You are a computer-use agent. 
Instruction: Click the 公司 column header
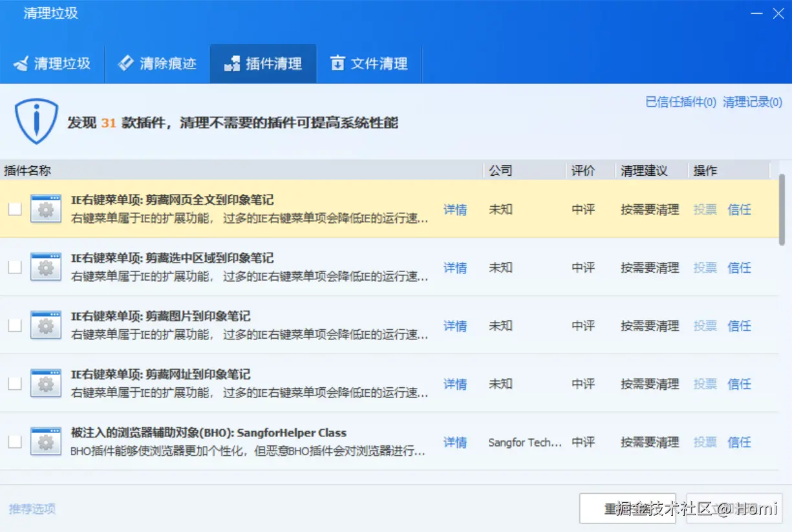(524, 171)
